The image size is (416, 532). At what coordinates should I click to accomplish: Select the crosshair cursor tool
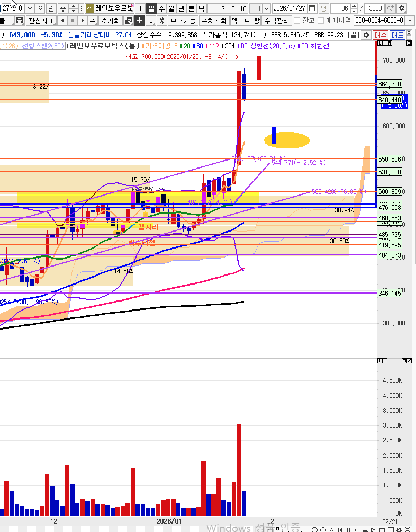tap(140, 21)
